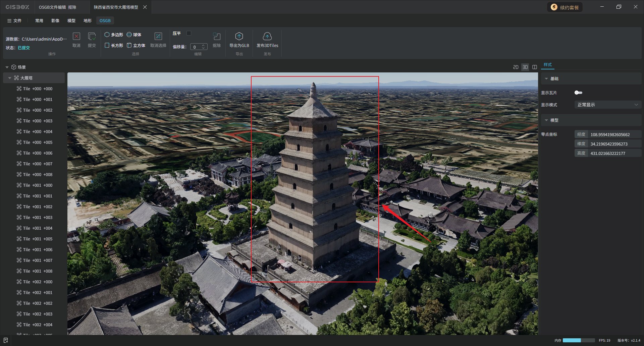Screen dimensions: 644x346
Task: Enable the Flatten (压平) checkbox
Action: (189, 33)
